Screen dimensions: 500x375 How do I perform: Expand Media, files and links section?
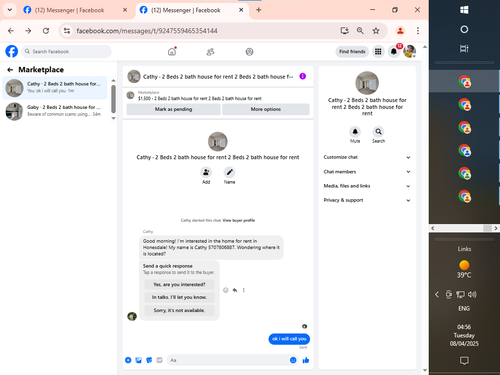pyautogui.click(x=367, y=186)
